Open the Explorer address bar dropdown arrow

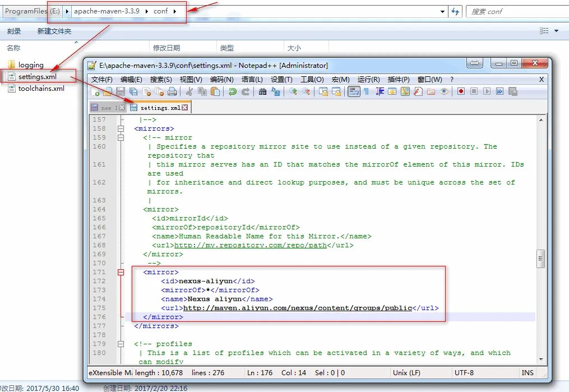coord(442,11)
